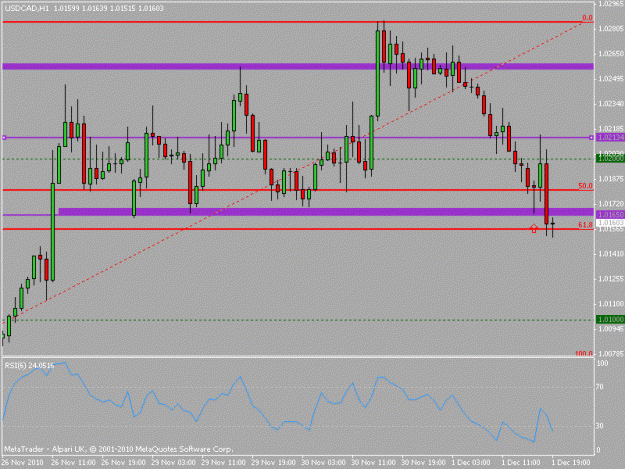
Task: Click the 26 Nov 19:00 time label
Action: pos(123,463)
